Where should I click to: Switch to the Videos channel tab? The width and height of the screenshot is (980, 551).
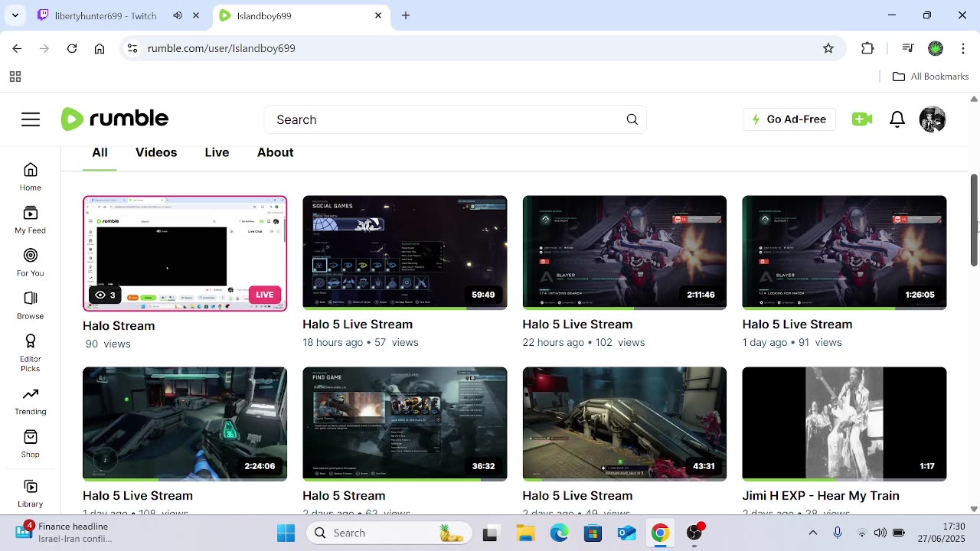(156, 152)
